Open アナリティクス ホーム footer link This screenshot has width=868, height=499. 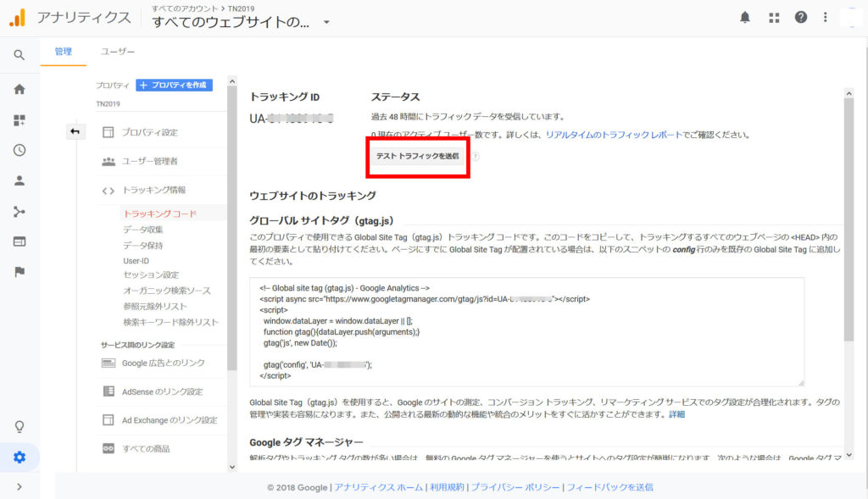(379, 487)
